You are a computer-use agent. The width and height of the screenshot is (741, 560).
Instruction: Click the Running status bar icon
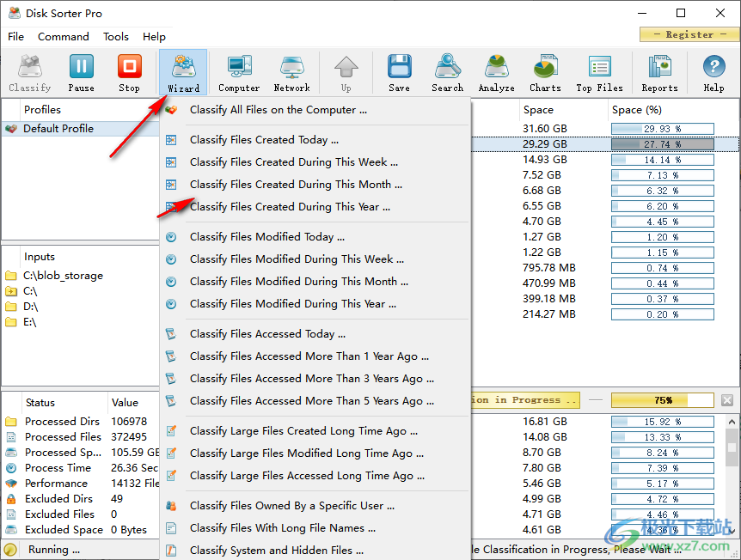[10, 550]
